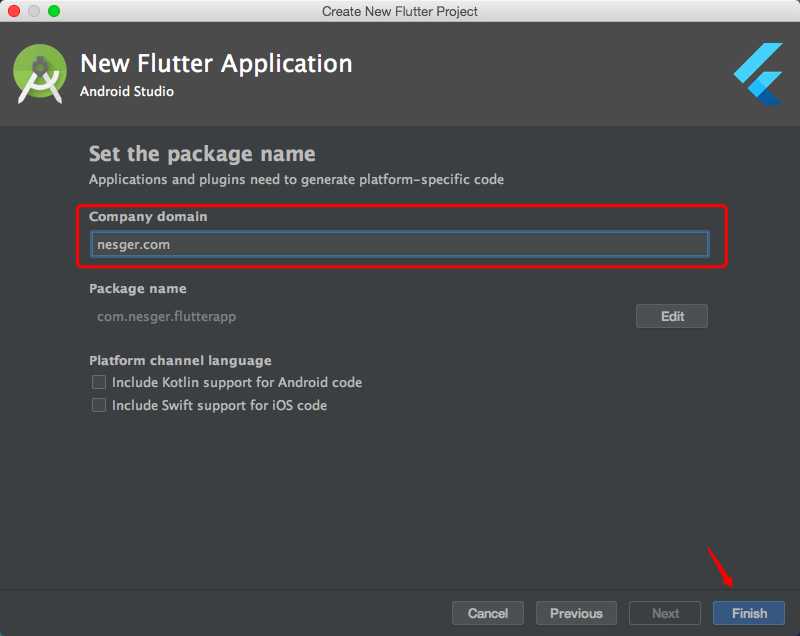The image size is (800, 636).
Task: Click the Company domain label
Action: [x=148, y=216]
